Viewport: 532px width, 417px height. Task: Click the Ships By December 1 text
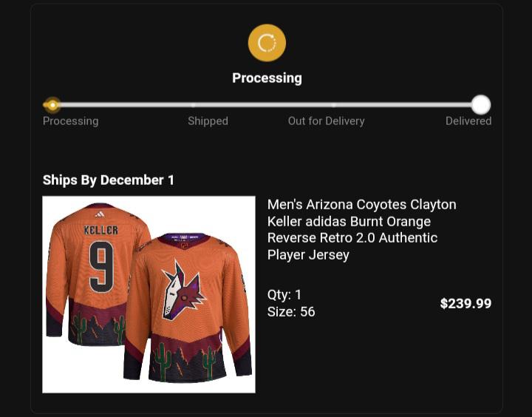108,180
